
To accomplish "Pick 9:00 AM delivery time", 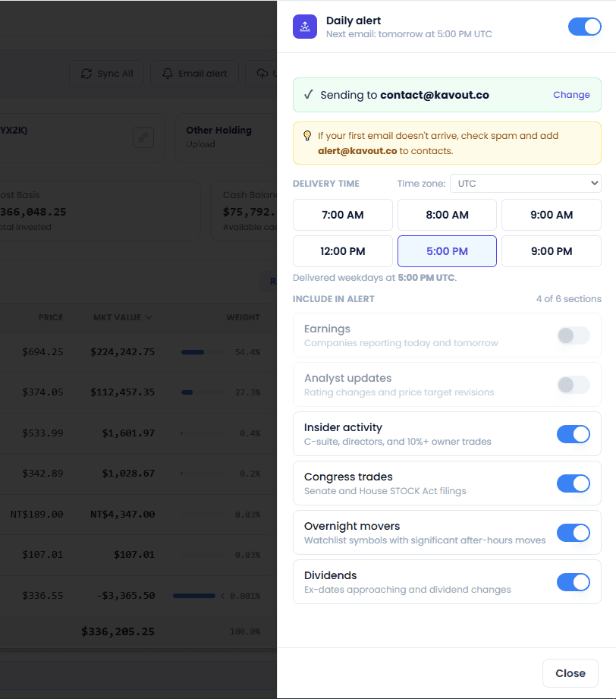I will coord(552,215).
